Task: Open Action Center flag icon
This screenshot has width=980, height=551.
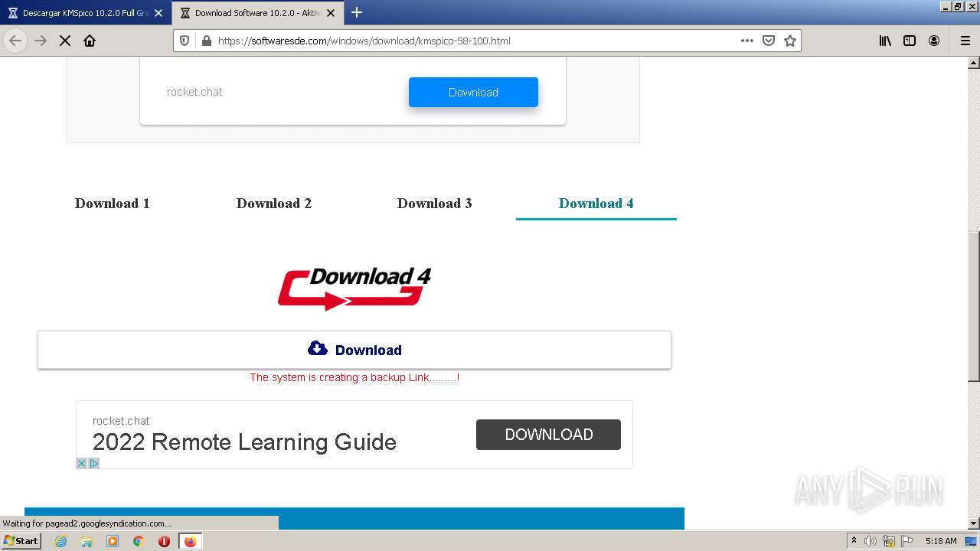Action: tap(907, 541)
